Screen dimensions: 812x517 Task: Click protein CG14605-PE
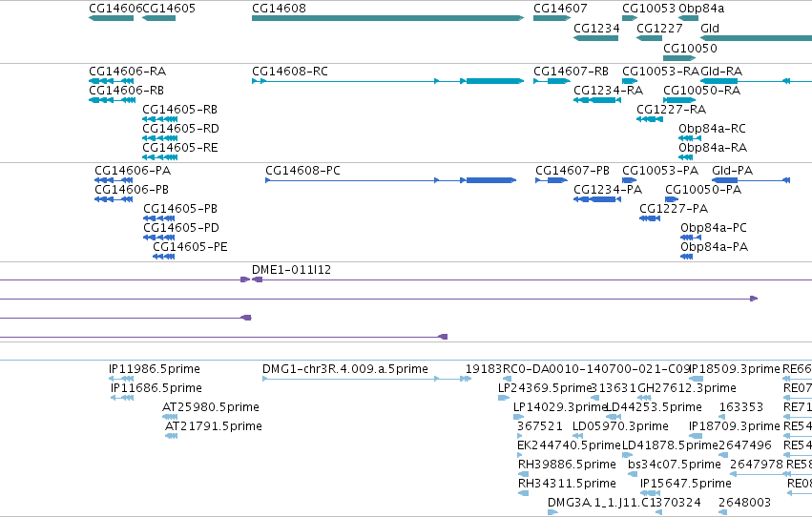(x=164, y=257)
